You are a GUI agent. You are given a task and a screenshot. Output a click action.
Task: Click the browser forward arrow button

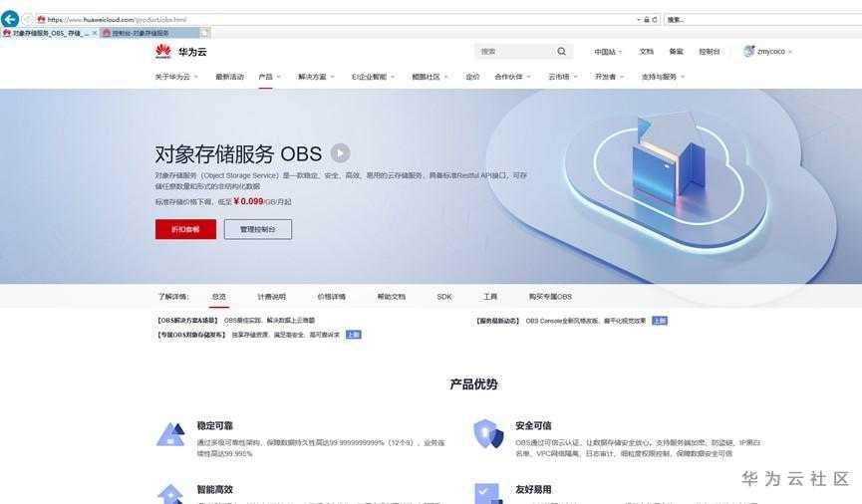pyautogui.click(x=26, y=20)
